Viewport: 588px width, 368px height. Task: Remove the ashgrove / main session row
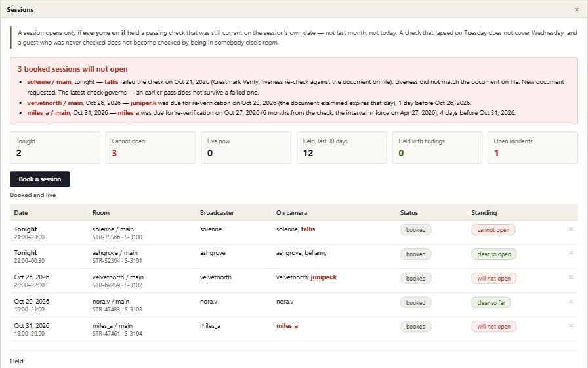pyautogui.click(x=571, y=253)
